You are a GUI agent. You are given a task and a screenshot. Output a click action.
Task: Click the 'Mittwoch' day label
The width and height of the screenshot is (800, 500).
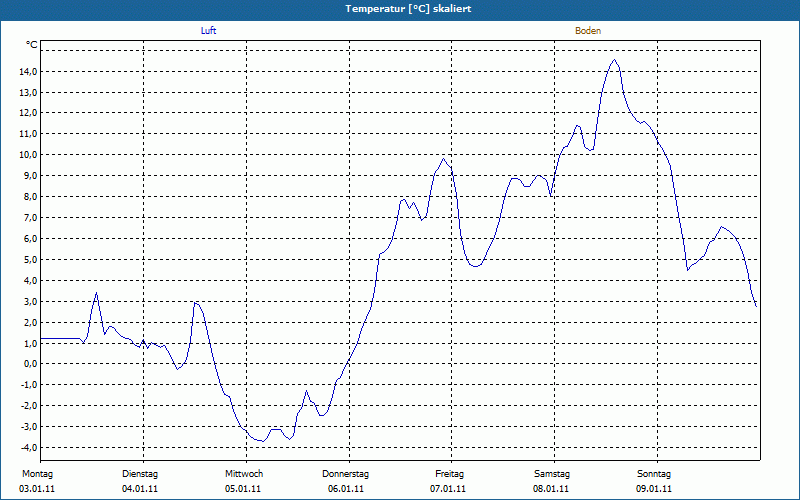pos(244,474)
